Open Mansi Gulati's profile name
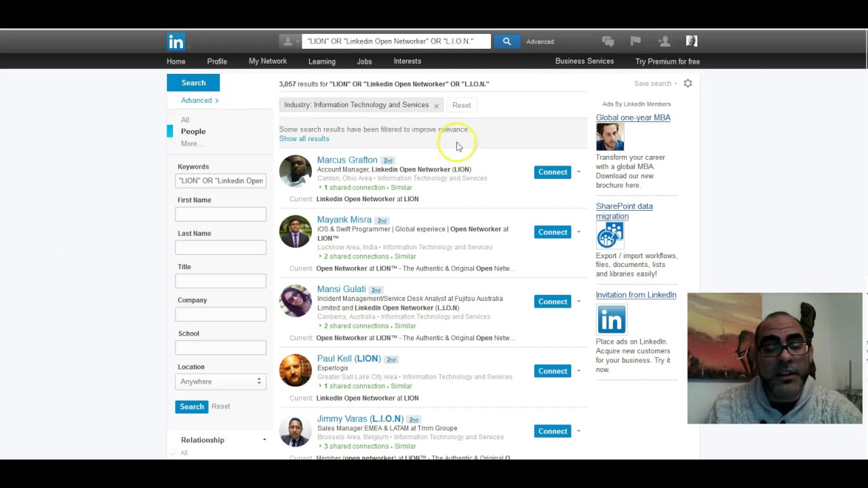 pos(341,289)
